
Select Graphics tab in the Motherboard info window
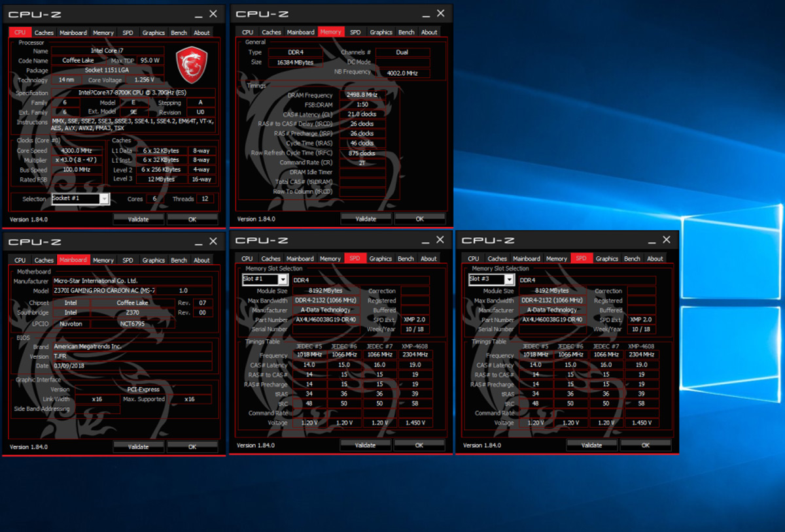(153, 260)
